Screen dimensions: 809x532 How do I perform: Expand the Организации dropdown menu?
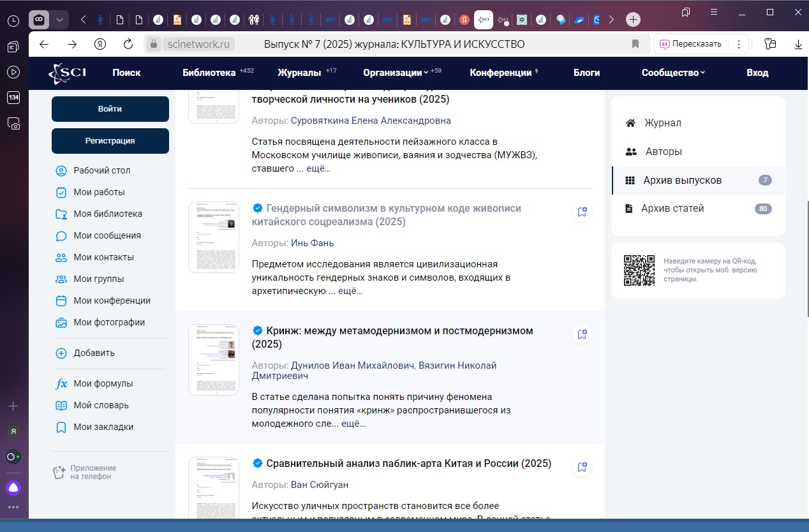pyautogui.click(x=396, y=73)
